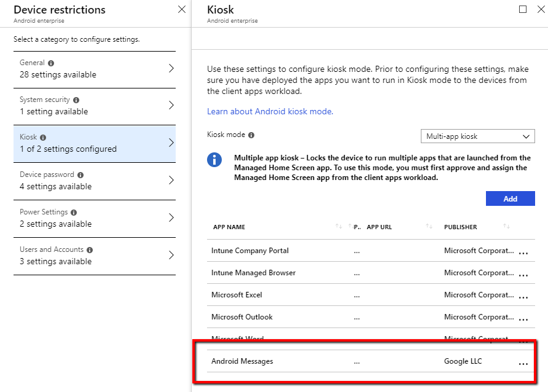Click the info icon beside Kiosk mode label
The image size is (548, 392).
tap(251, 135)
